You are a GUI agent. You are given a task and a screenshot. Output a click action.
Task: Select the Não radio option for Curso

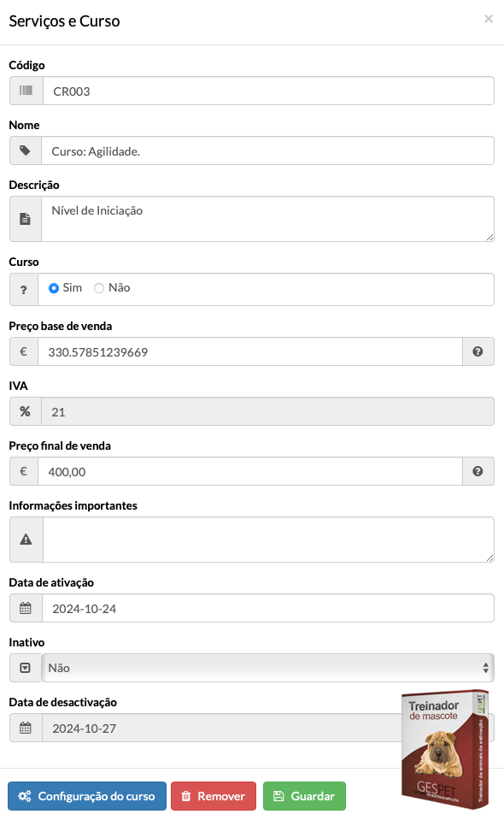click(x=99, y=288)
